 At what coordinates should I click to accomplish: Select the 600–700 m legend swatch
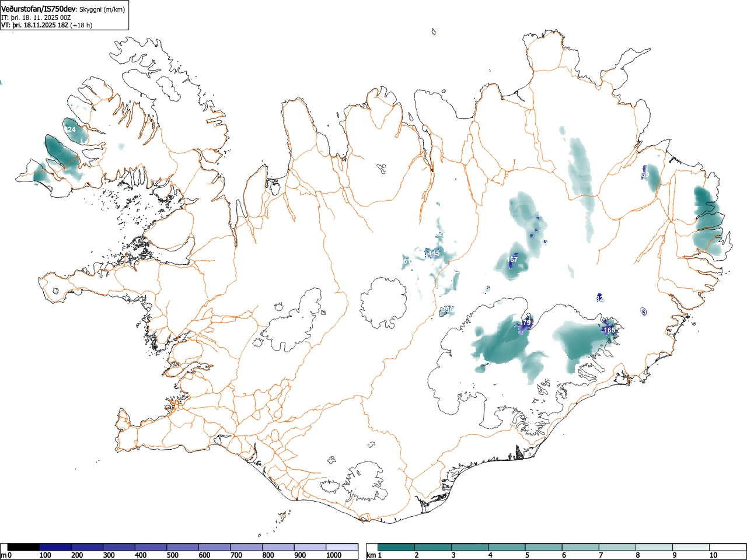pyautogui.click(x=215, y=547)
